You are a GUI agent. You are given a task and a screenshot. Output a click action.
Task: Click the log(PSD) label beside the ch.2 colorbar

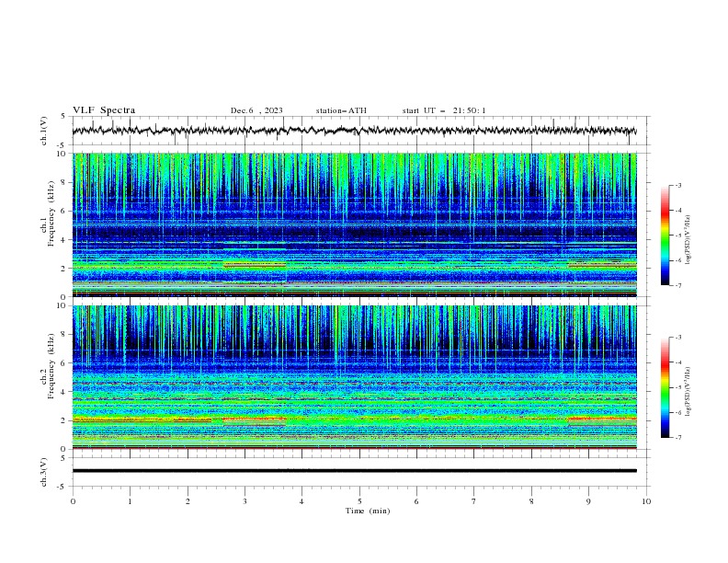click(688, 391)
